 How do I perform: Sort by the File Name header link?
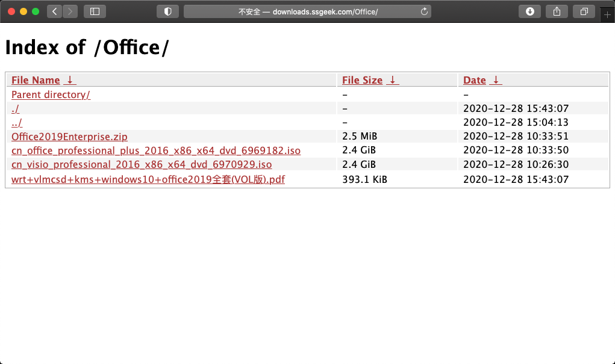click(x=36, y=80)
